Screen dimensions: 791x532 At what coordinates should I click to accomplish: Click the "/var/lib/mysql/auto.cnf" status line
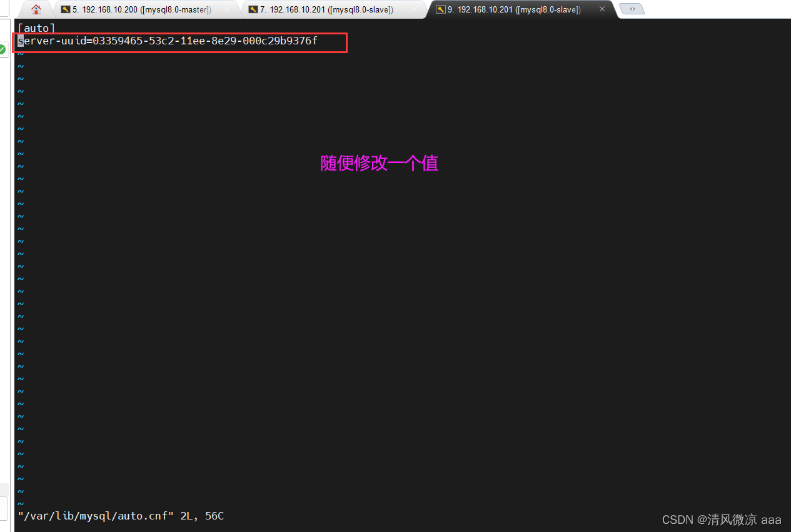(121, 516)
